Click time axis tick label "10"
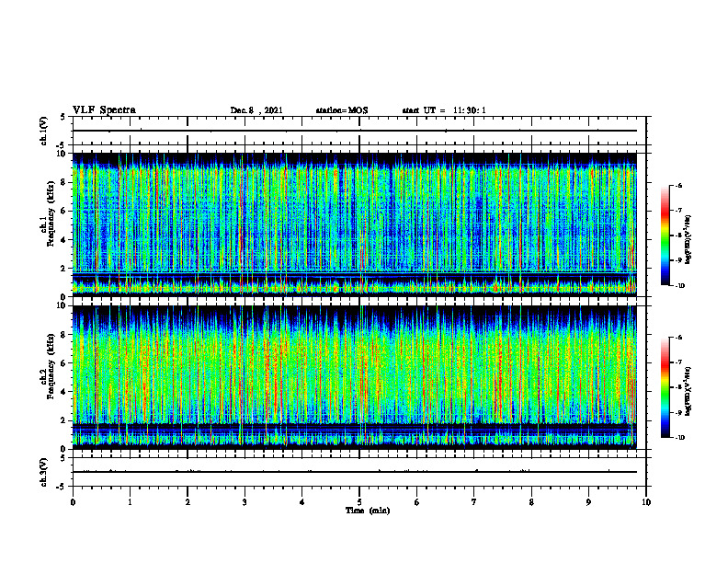The image size is (728, 563). click(x=646, y=502)
